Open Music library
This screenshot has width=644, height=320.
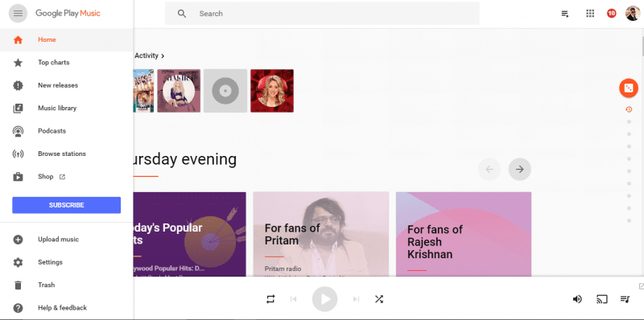[67, 109]
